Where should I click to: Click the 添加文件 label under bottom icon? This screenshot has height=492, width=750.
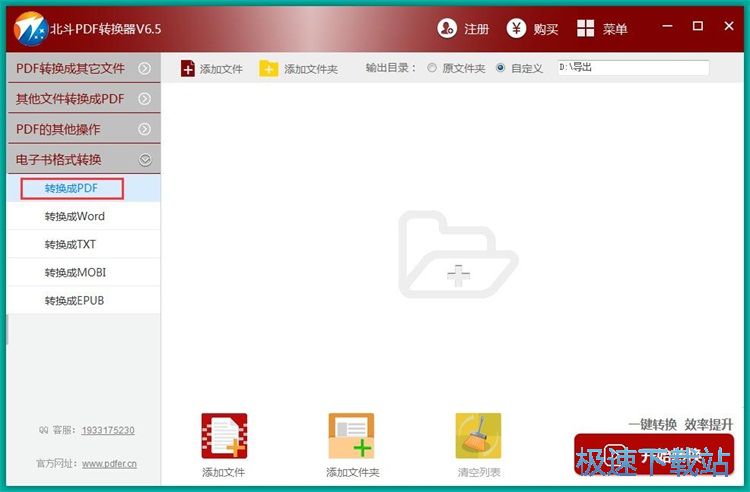[x=223, y=472]
